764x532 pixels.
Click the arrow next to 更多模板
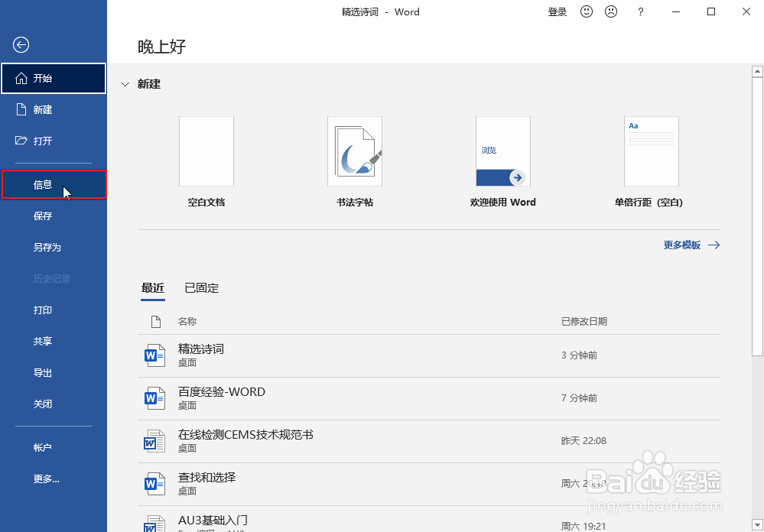(x=714, y=245)
